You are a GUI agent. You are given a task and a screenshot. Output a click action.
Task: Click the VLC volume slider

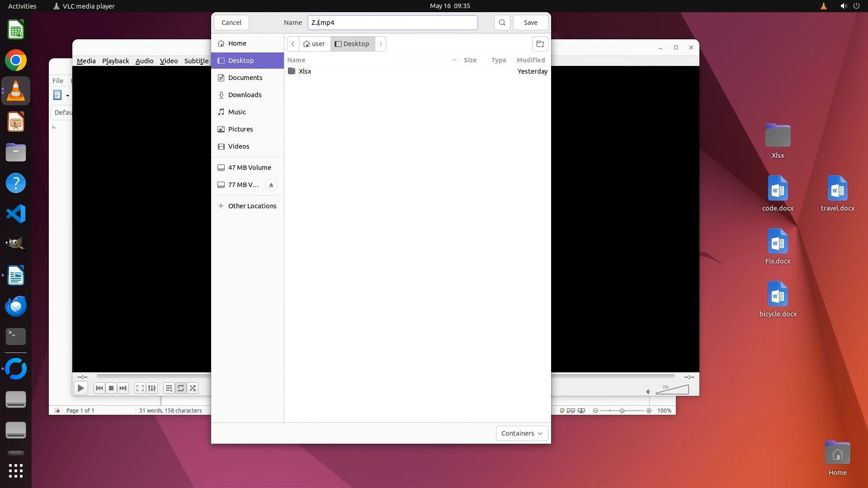pyautogui.click(x=673, y=390)
